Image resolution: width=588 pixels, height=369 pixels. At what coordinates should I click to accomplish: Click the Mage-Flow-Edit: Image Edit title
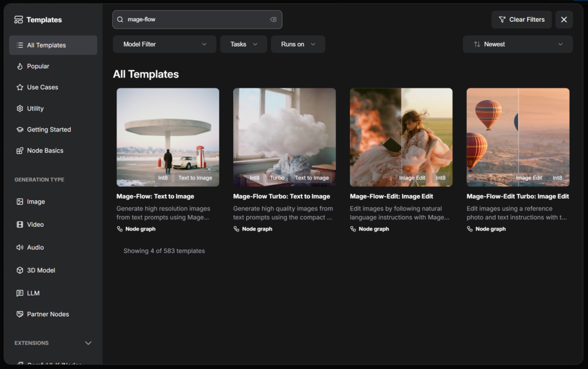pos(392,196)
